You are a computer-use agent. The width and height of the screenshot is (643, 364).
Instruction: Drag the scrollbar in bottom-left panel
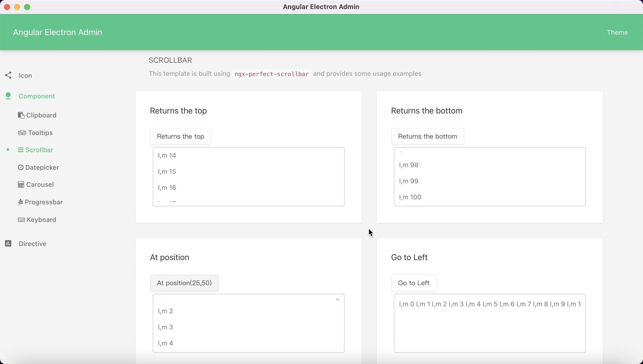[337, 299]
